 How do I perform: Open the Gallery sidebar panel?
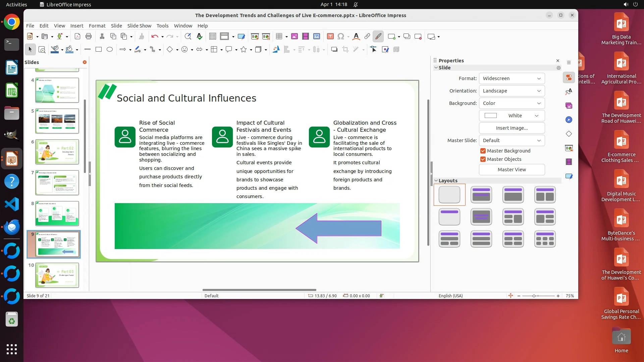[x=569, y=106]
